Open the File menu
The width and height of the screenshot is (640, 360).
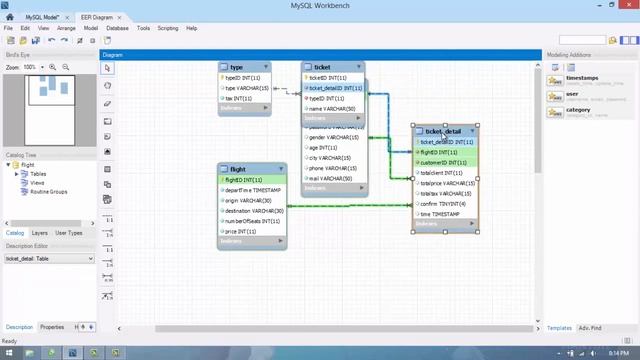tap(8, 28)
